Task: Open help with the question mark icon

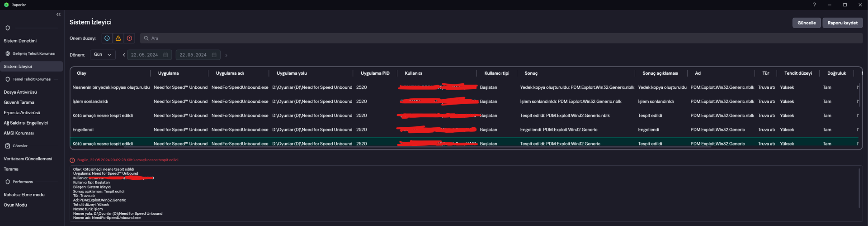Action: (x=814, y=5)
